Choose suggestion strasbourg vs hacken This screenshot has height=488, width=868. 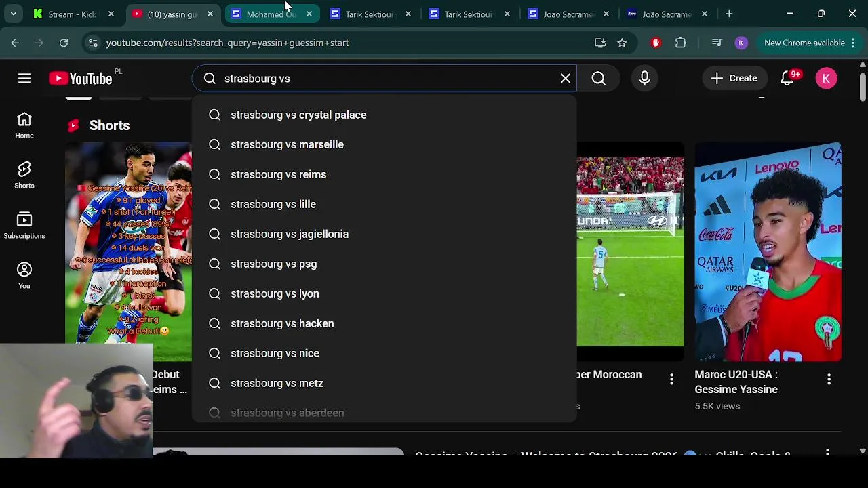[384, 323]
